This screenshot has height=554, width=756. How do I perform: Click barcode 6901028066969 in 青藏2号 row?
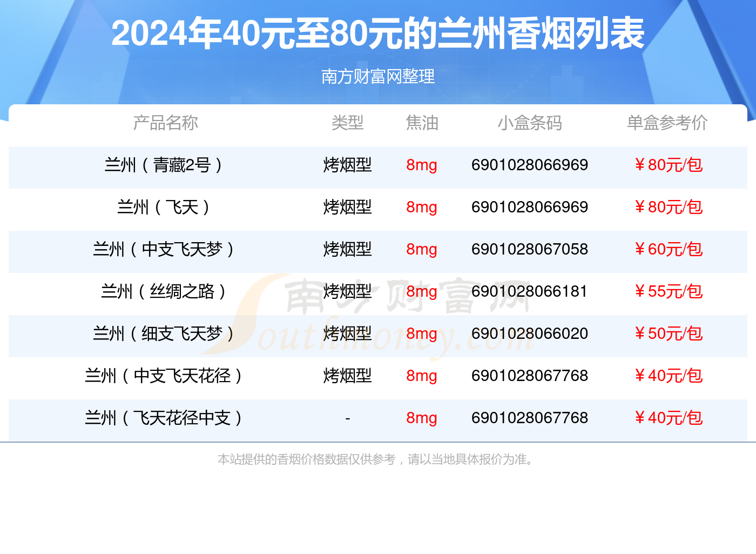coord(530,165)
